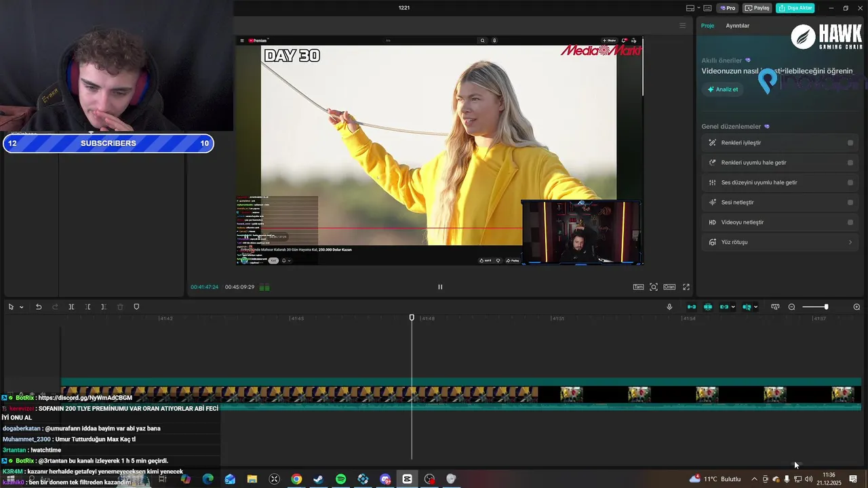Click the 'Analiz et' button
Viewport: 868px width, 488px height.
pos(723,89)
